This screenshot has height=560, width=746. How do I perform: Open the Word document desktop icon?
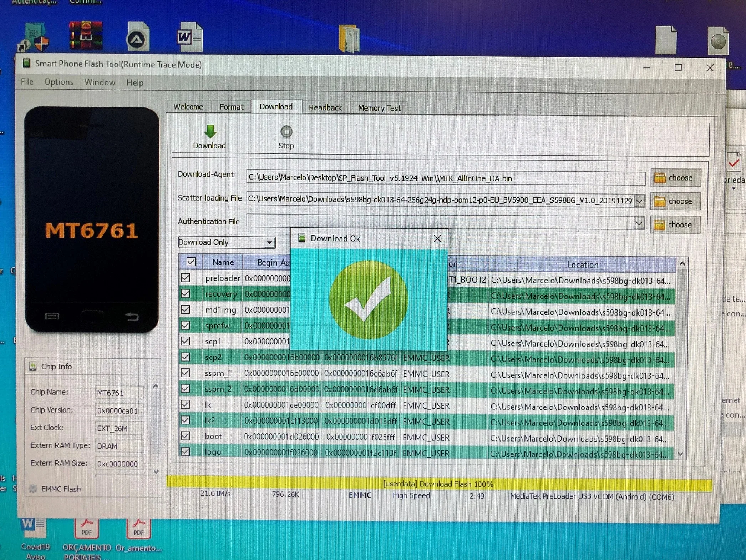189,37
